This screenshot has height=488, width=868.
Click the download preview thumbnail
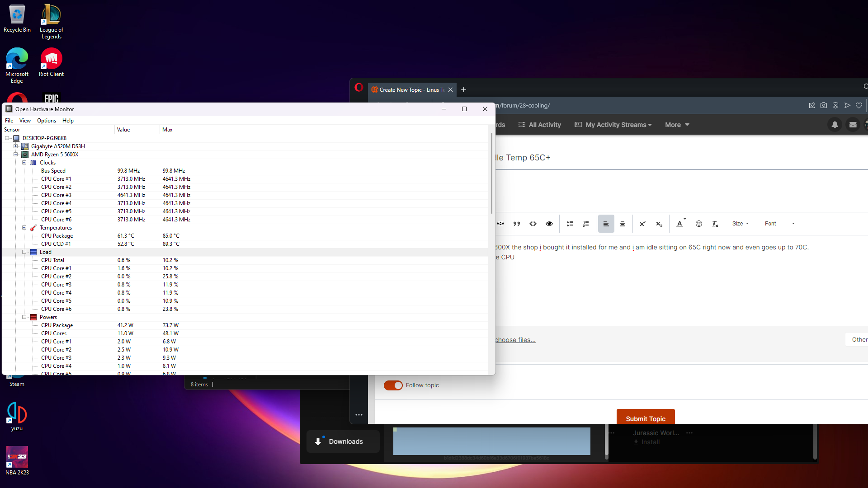pos(492,441)
